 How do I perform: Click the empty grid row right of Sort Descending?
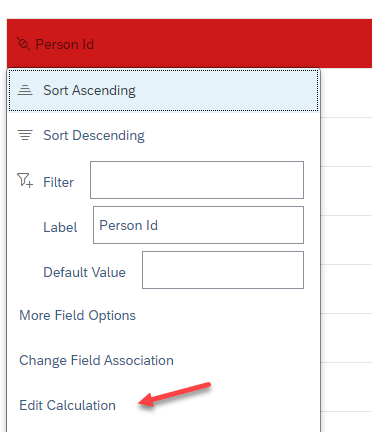346,142
